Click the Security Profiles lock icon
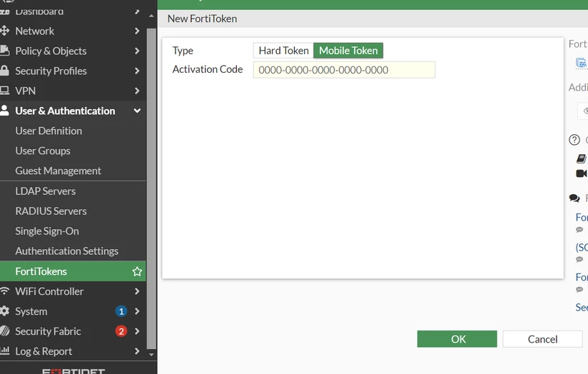The image size is (588, 374). tap(4, 71)
